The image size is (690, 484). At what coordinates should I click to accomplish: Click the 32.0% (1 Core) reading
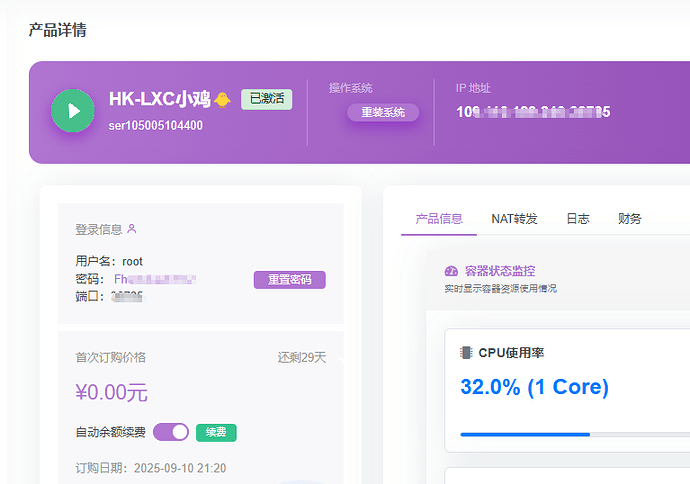click(534, 387)
